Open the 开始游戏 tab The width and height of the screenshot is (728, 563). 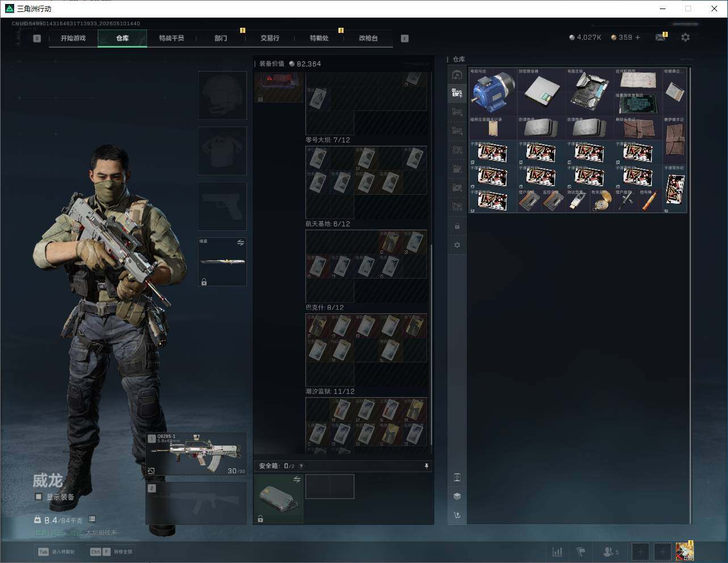[73, 38]
